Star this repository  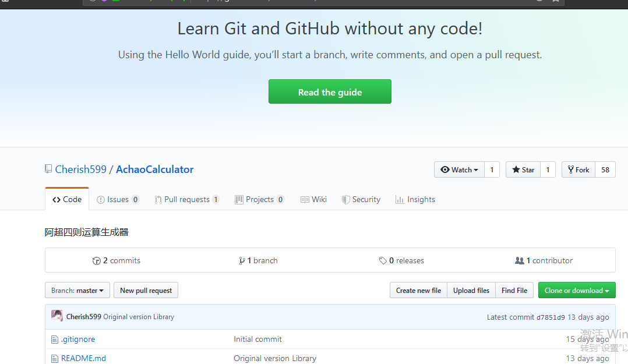[x=523, y=170]
